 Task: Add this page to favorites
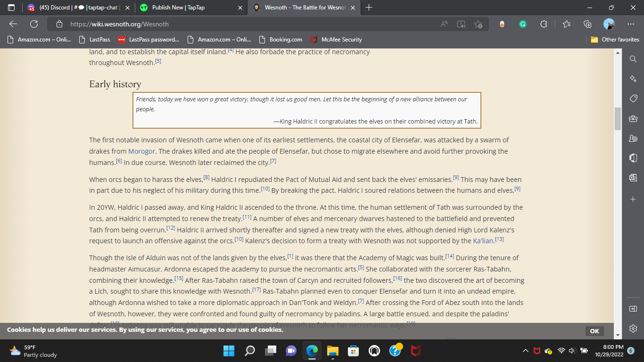(479, 24)
